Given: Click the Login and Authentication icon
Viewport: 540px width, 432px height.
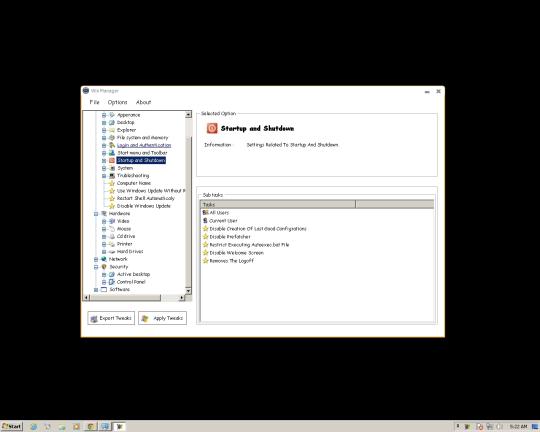Looking at the screenshot, I should (x=112, y=145).
